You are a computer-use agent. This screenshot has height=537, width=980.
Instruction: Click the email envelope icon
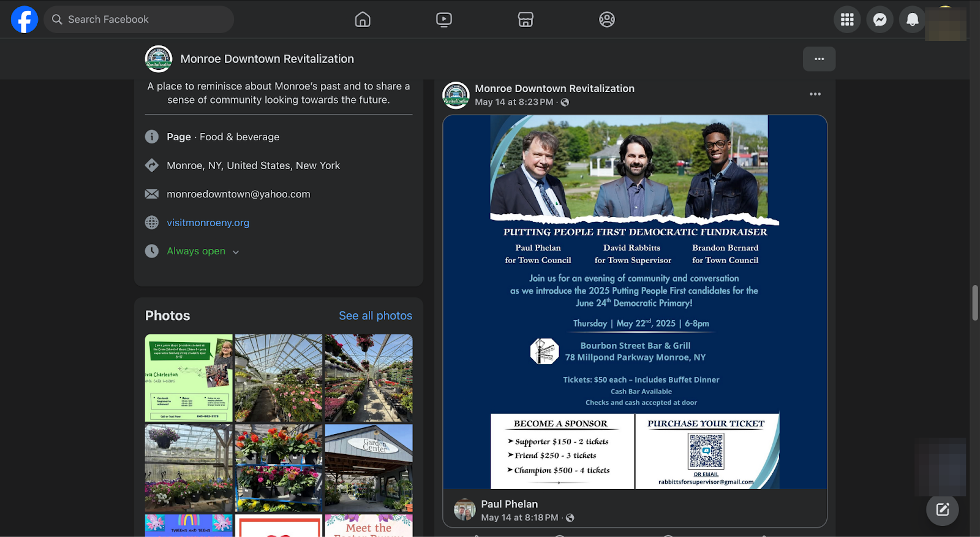click(x=152, y=194)
